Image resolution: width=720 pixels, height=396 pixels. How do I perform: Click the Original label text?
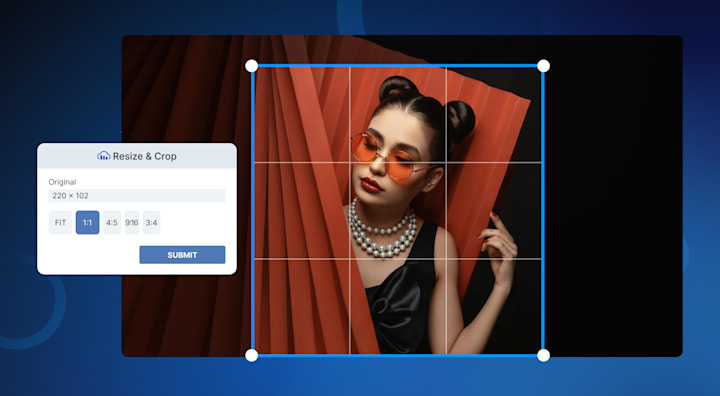tap(62, 182)
